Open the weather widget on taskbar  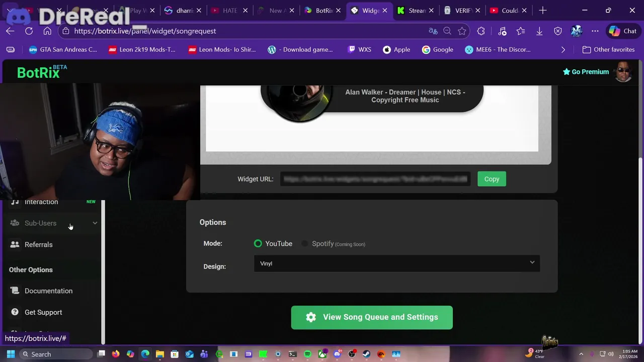point(535,354)
